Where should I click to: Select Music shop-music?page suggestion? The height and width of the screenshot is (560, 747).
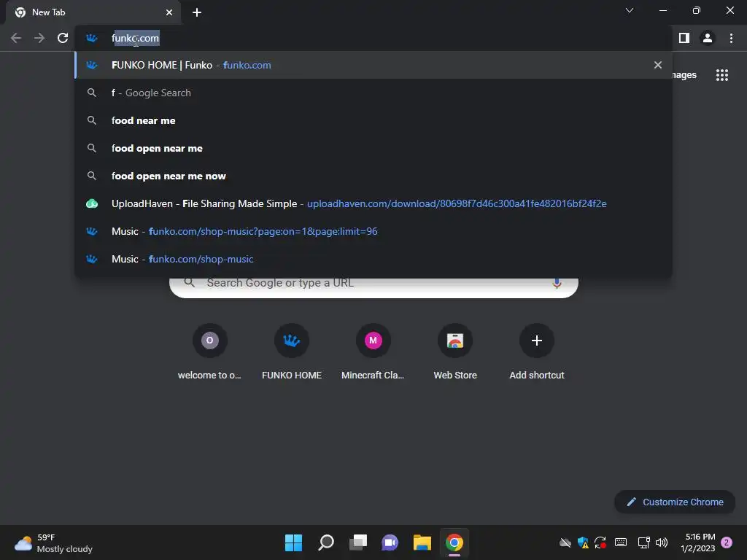click(373, 231)
